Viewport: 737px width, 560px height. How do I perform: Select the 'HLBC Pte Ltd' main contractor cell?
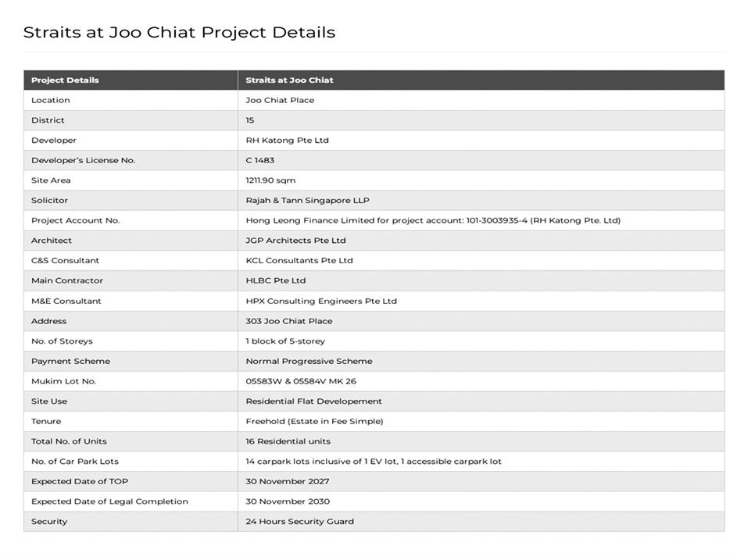275,280
